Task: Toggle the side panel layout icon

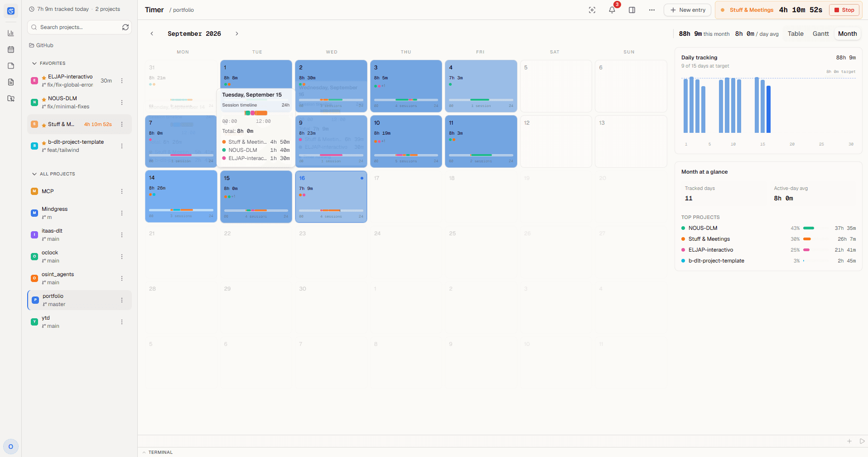Action: (632, 10)
